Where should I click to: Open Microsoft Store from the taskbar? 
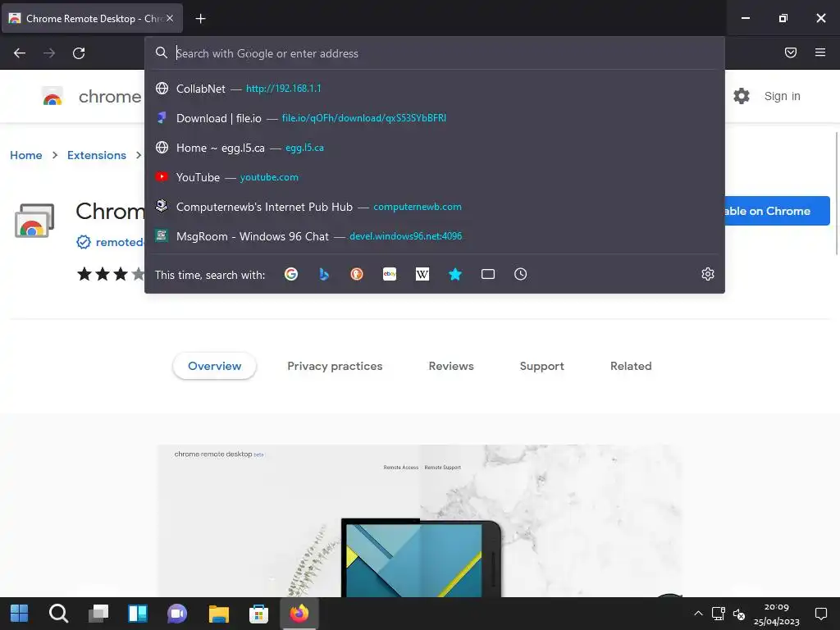point(258,614)
